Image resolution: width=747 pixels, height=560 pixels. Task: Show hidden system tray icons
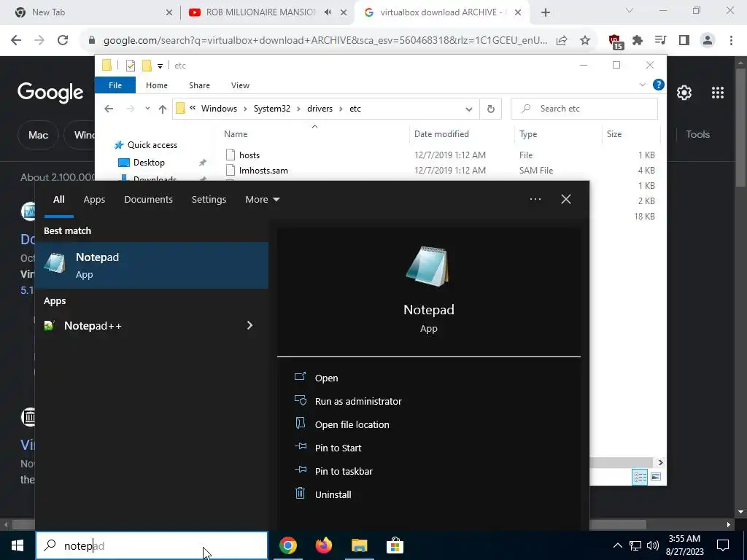pyautogui.click(x=617, y=545)
